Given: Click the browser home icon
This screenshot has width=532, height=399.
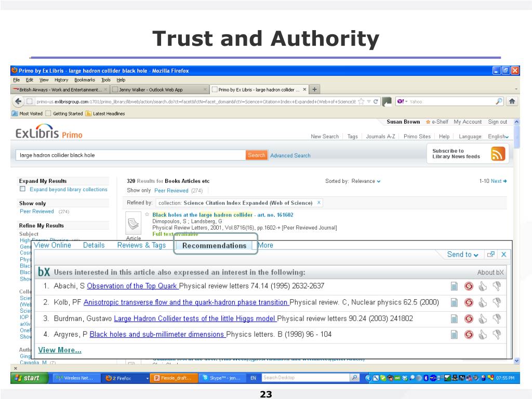Looking at the screenshot, I should [512, 101].
